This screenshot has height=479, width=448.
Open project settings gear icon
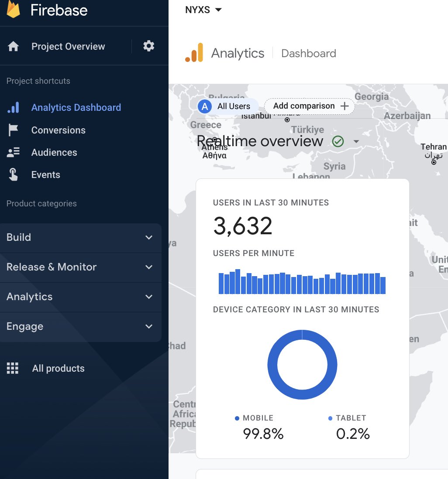pyautogui.click(x=148, y=46)
